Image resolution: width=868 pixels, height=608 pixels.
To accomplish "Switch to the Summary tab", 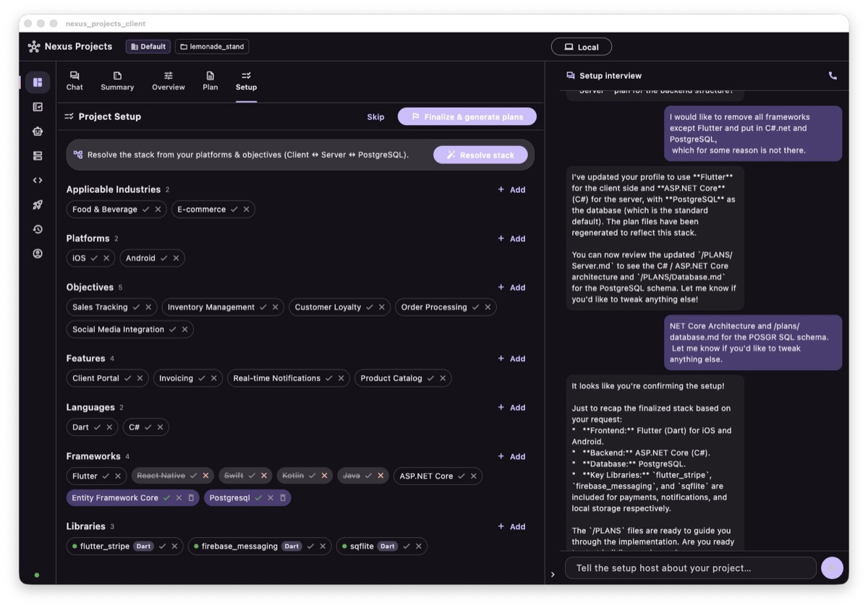I will [117, 81].
